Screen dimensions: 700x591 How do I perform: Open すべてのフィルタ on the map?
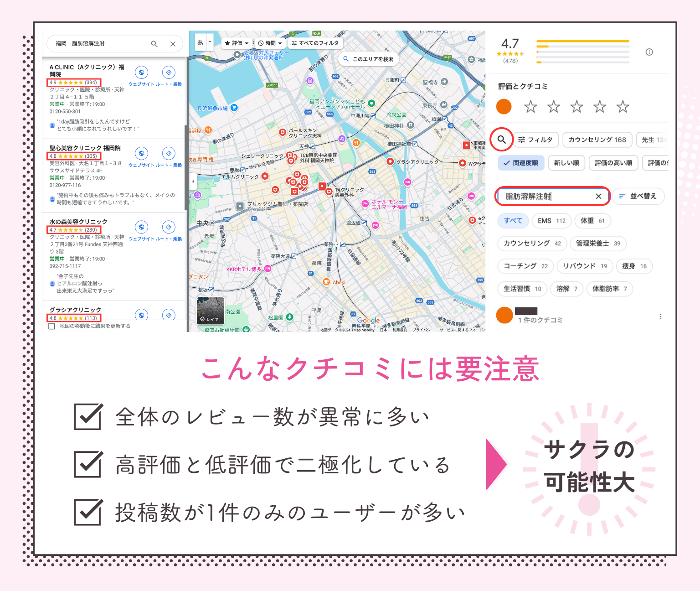tap(315, 43)
